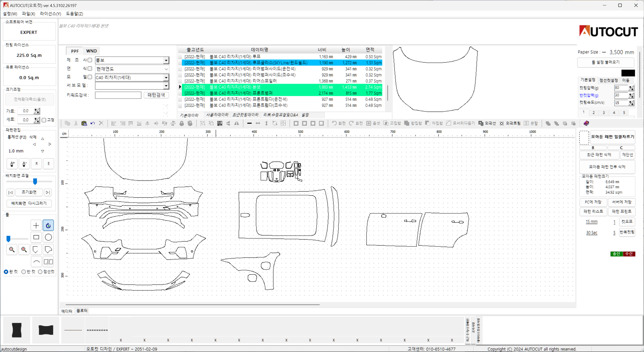Click the 초기화면 button
Image resolution: width=644 pixels, height=352 pixels.
point(29,192)
